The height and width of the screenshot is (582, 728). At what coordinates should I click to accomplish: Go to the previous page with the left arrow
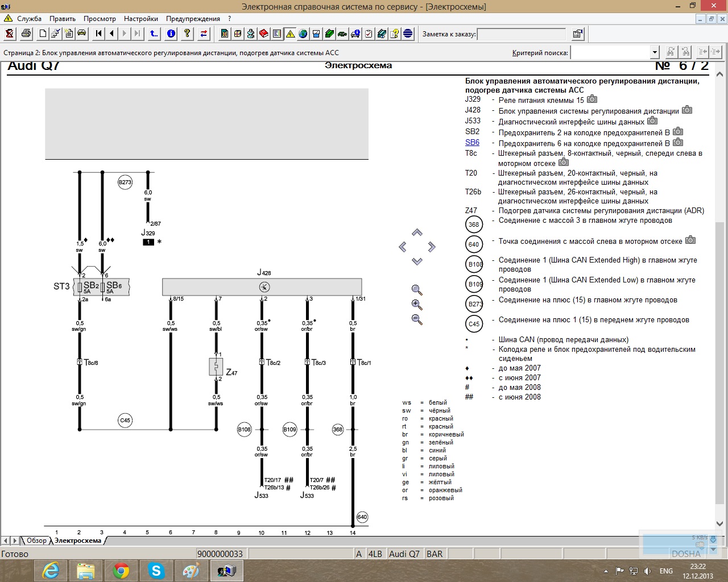click(x=111, y=34)
